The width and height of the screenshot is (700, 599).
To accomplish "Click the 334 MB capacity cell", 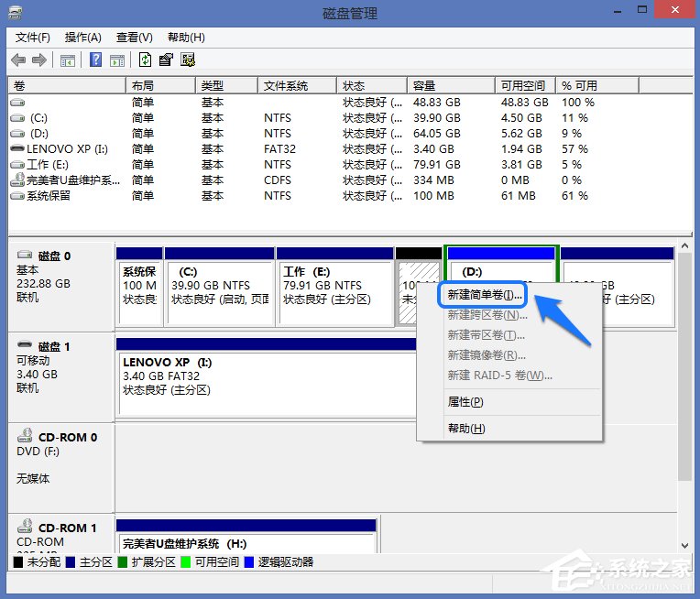I will (x=433, y=180).
